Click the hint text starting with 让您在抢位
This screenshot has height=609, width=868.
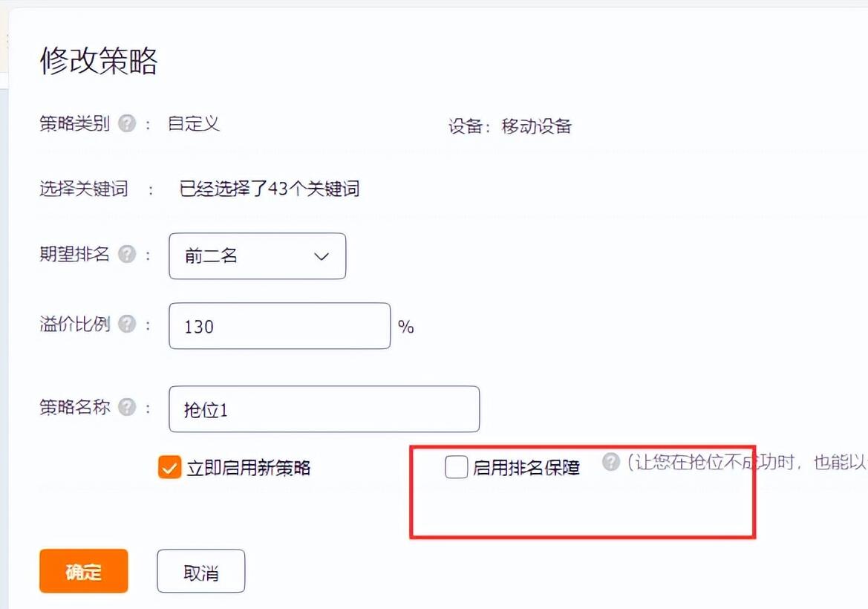[747, 462]
